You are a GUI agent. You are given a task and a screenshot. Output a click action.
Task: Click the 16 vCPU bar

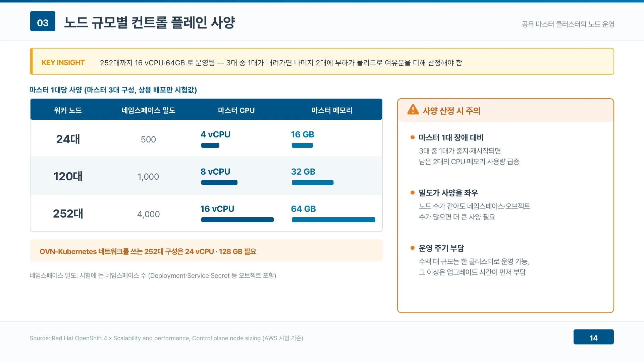coord(237,220)
